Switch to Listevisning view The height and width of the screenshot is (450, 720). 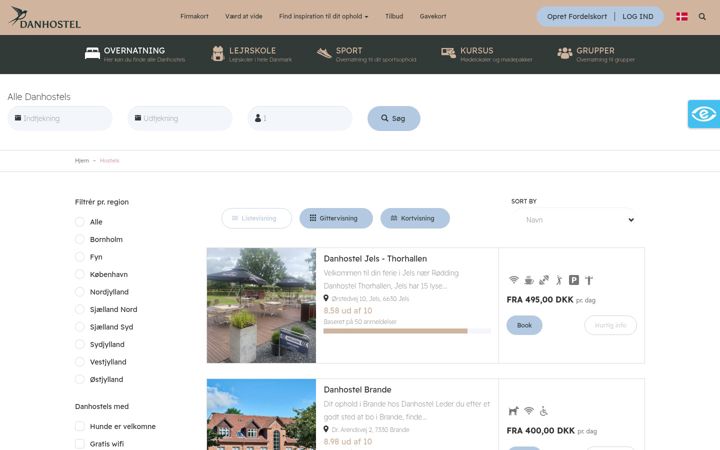(x=256, y=218)
